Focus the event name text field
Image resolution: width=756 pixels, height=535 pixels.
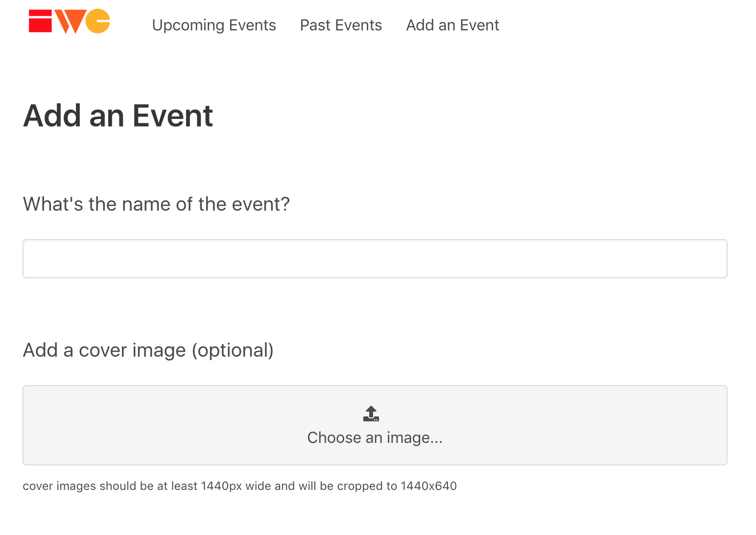(x=375, y=259)
